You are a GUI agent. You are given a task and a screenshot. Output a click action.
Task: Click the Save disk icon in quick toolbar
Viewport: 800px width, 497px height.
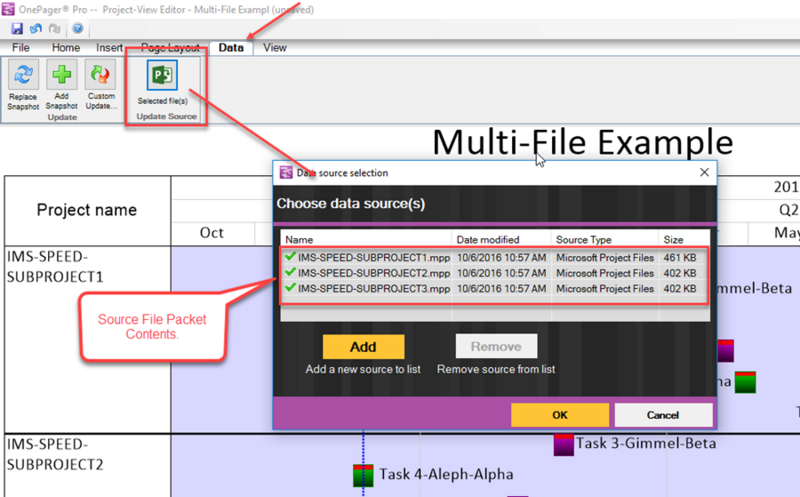[x=17, y=29]
